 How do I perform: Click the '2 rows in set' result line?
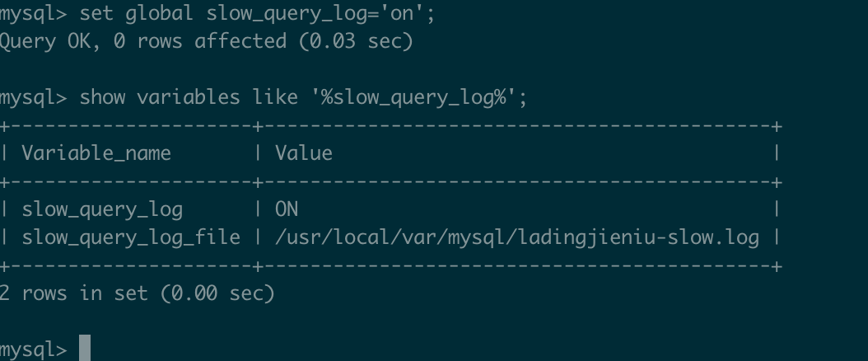pos(73,293)
